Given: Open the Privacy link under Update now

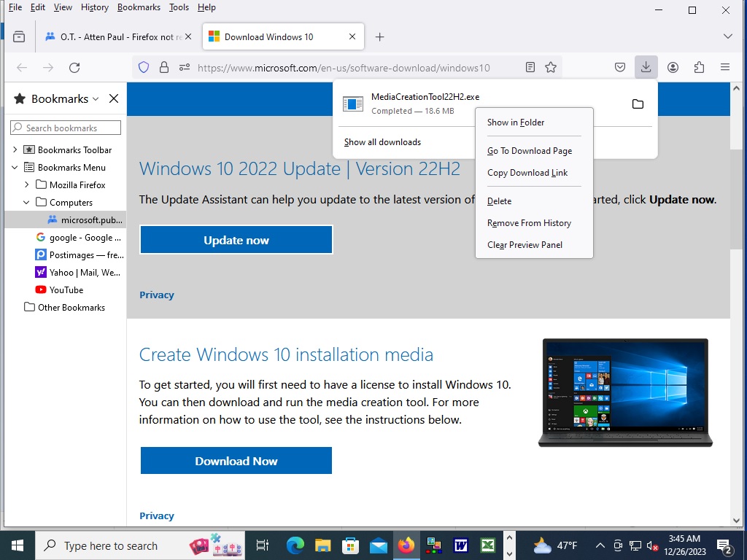Looking at the screenshot, I should [x=157, y=295].
